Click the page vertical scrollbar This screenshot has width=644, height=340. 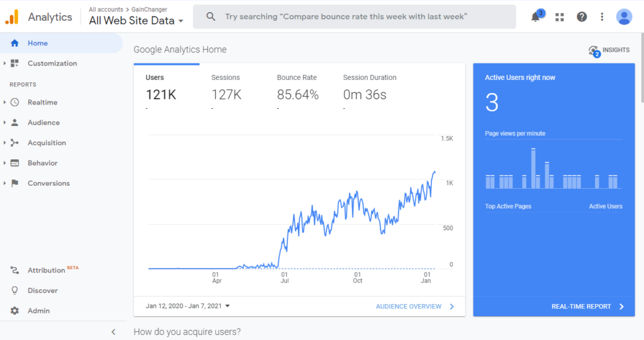(642, 67)
